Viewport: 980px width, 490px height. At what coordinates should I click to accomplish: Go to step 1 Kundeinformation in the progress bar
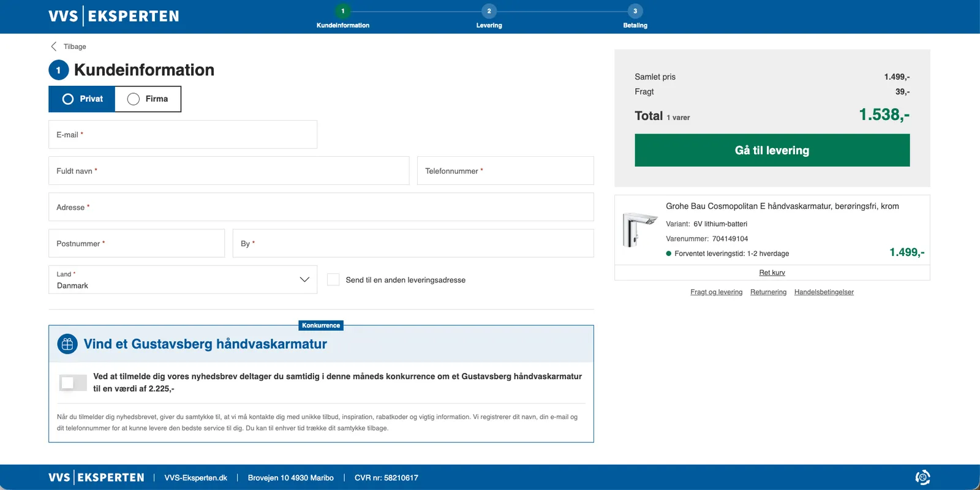pyautogui.click(x=343, y=17)
